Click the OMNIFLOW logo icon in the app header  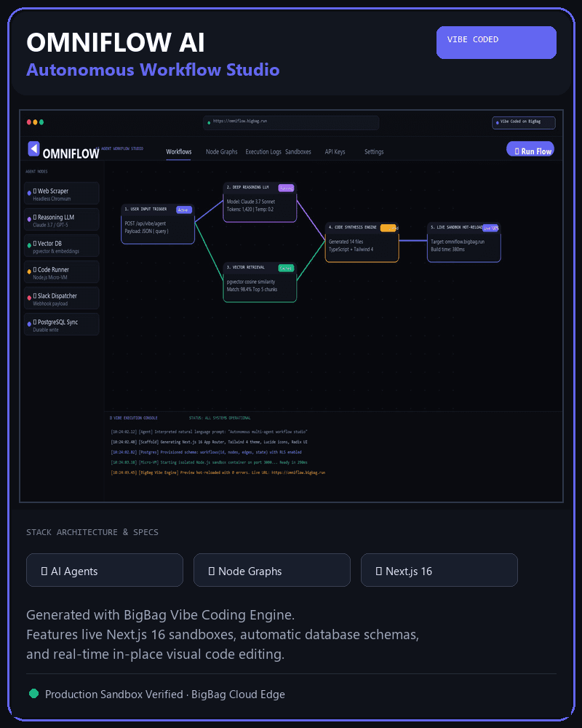click(x=33, y=149)
